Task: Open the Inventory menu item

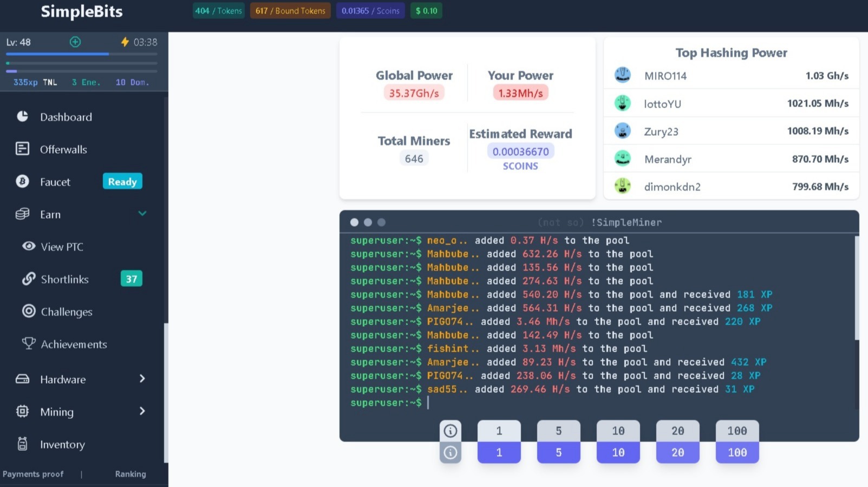Action: [62, 444]
